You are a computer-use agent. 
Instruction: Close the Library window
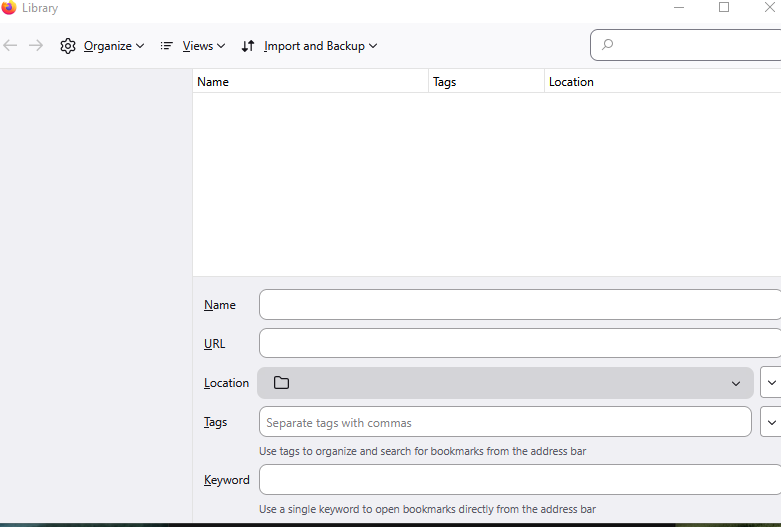point(769,8)
